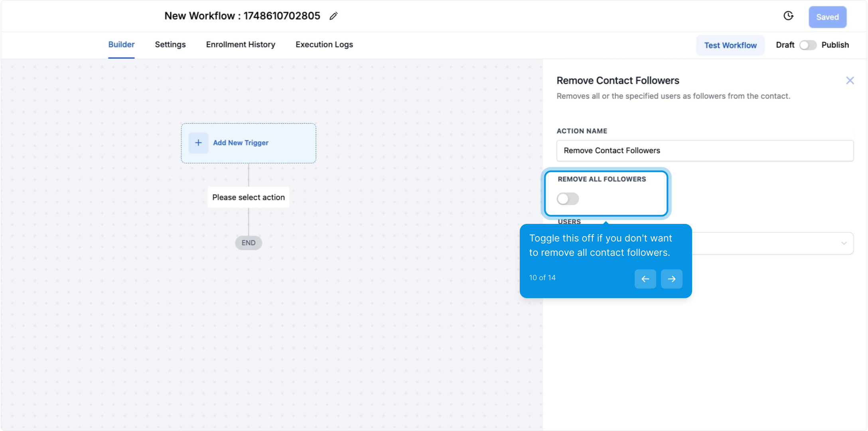This screenshot has height=431, width=868.
Task: Advance to next tour step arrow
Action: pyautogui.click(x=671, y=279)
